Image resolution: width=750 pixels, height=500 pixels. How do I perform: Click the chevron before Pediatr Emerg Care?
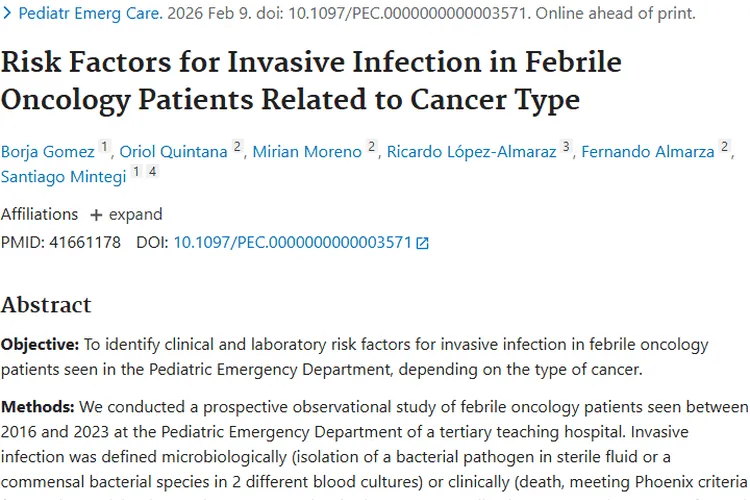tap(8, 15)
